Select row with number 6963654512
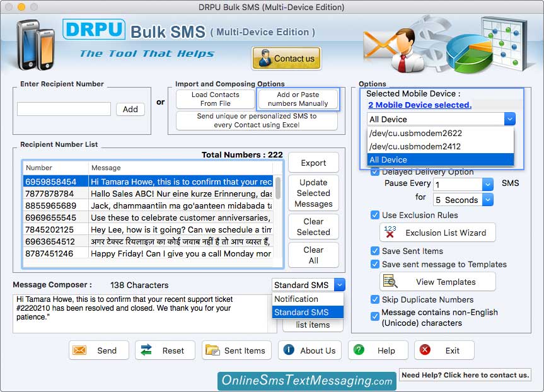Image resolution: width=544 pixels, height=392 pixels. (x=148, y=241)
